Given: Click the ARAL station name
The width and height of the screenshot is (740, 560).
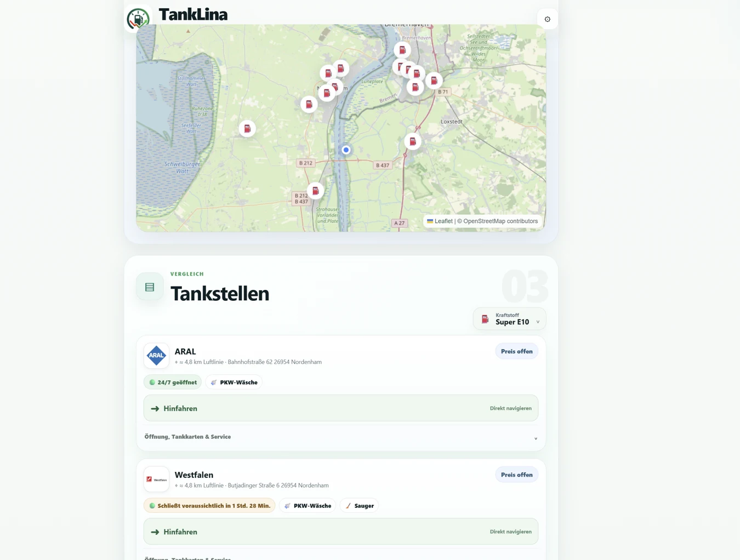Looking at the screenshot, I should (x=185, y=352).
